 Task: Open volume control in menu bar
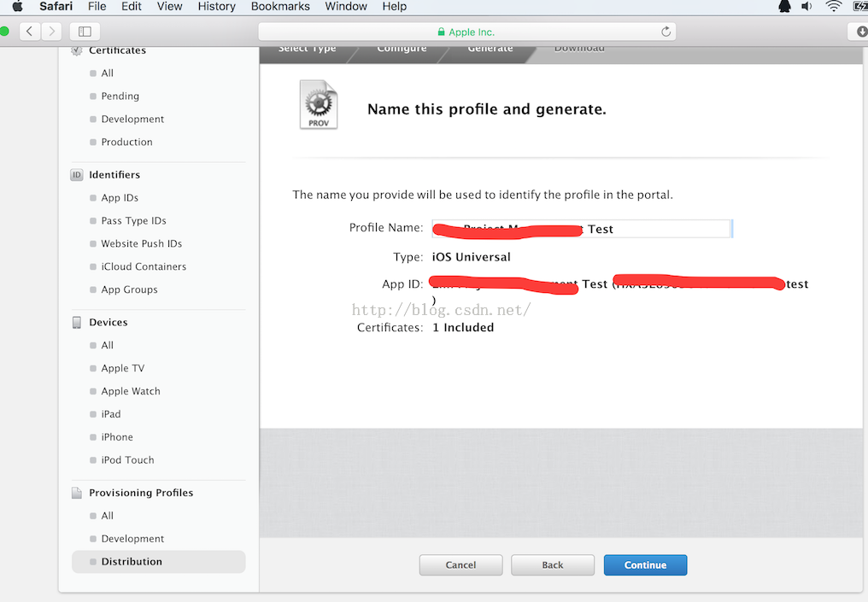[x=807, y=7]
